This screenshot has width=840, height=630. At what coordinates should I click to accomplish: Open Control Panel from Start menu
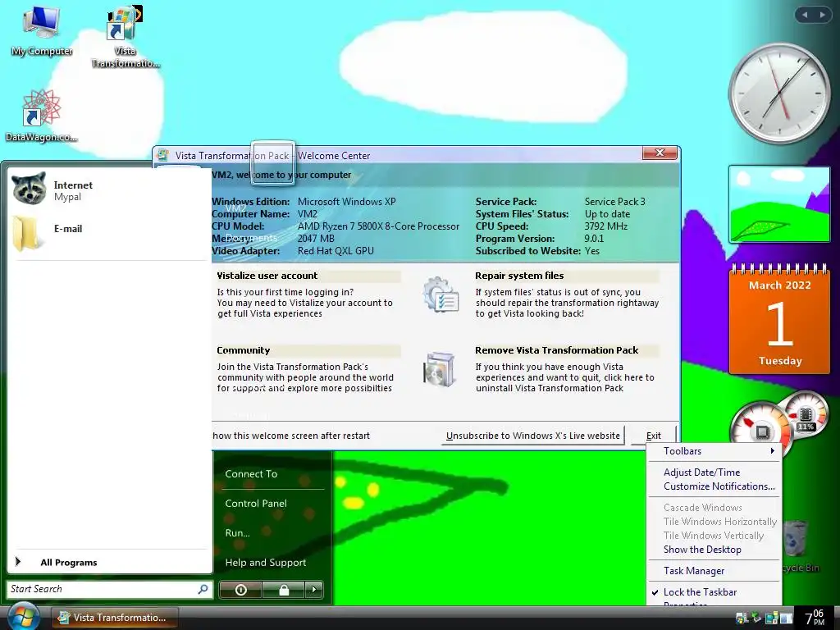(256, 504)
